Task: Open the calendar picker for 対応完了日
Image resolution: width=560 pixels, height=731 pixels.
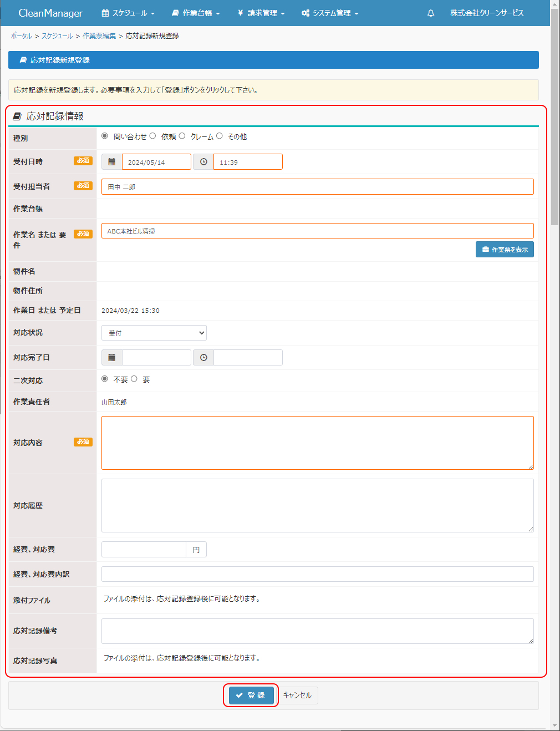Action: [111, 358]
